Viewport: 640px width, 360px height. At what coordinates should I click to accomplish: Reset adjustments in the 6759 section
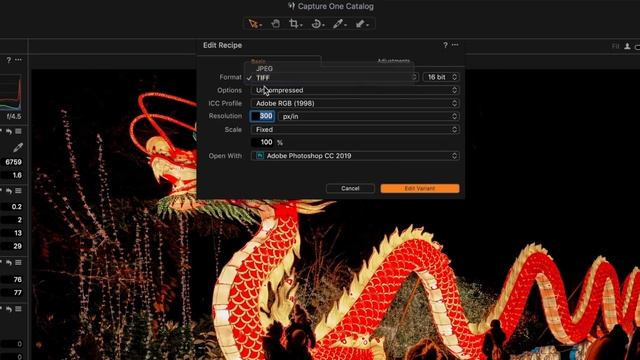click(x=9, y=131)
